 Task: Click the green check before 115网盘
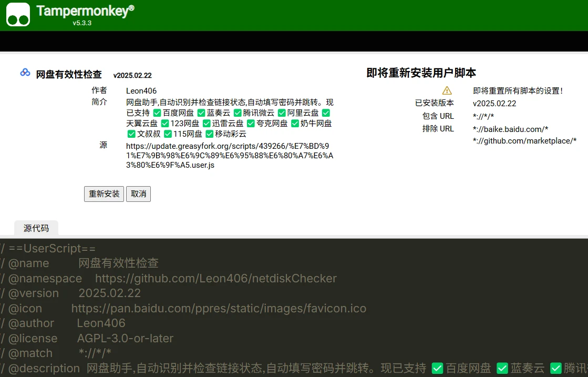coord(168,134)
